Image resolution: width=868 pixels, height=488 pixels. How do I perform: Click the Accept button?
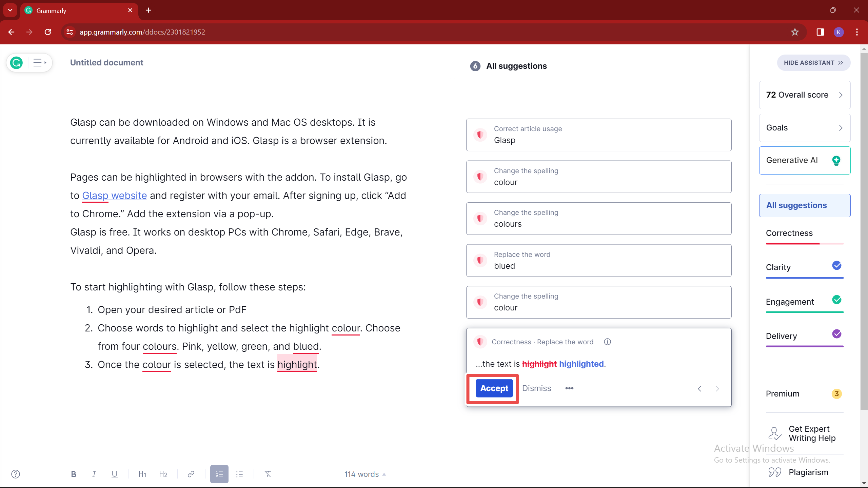pyautogui.click(x=494, y=388)
